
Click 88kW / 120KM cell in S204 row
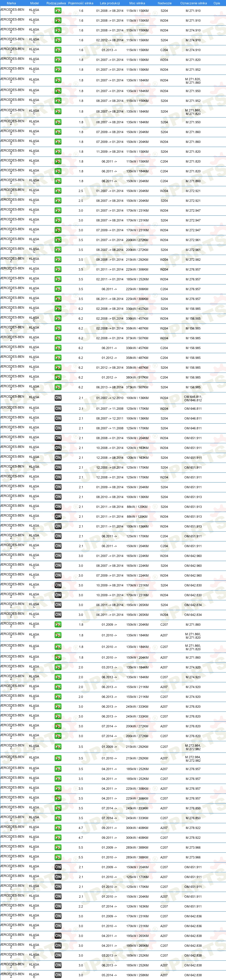click(x=137, y=507)
